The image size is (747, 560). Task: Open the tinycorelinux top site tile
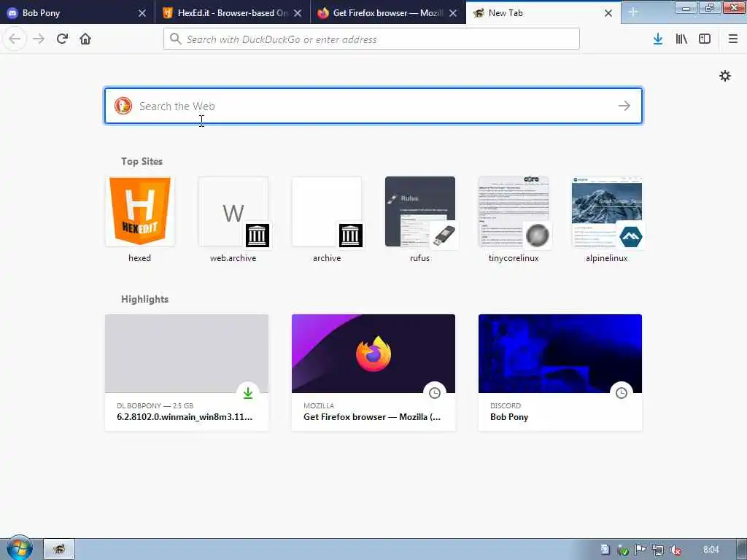tap(513, 219)
